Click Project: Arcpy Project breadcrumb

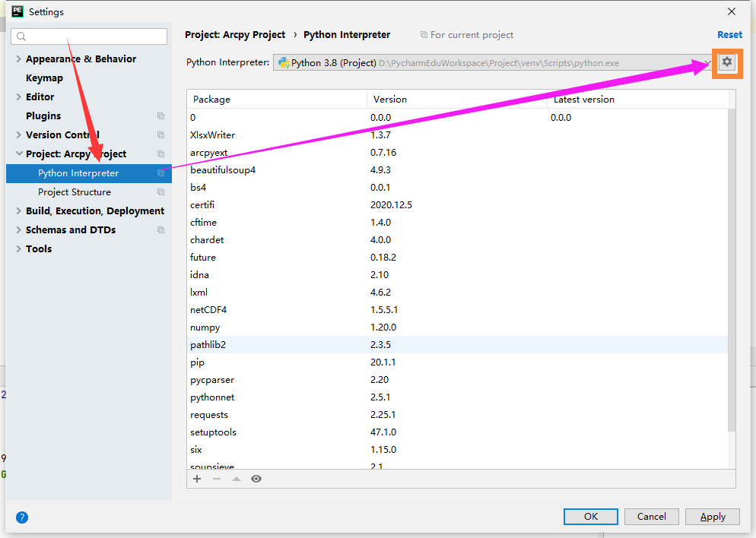235,35
